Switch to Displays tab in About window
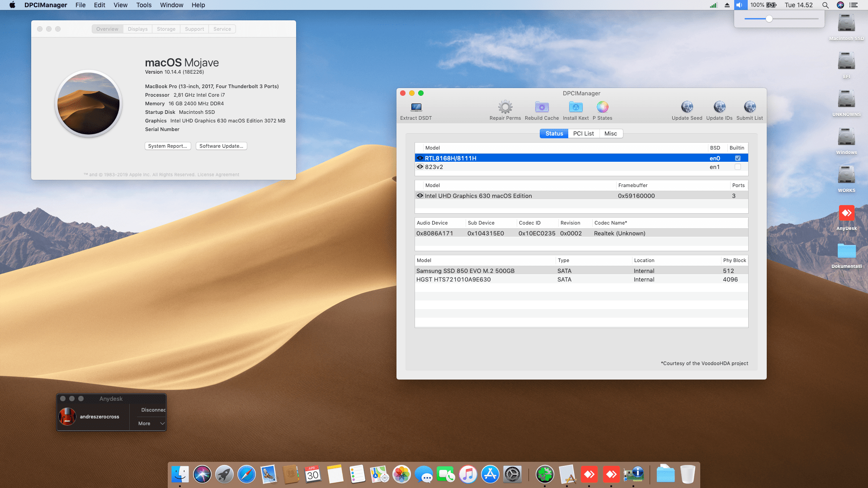Screen dimensions: 868x488 pyautogui.click(x=137, y=29)
